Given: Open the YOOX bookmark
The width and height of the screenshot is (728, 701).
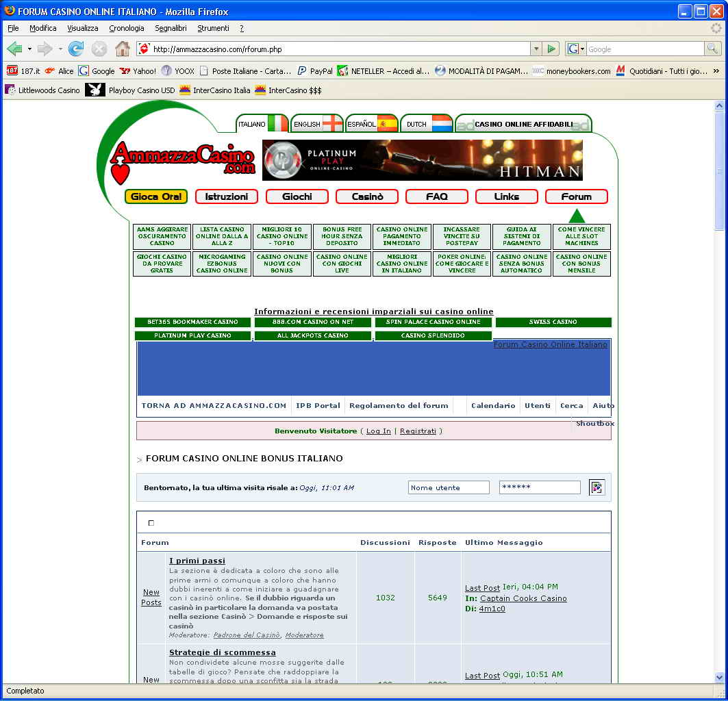Looking at the screenshot, I should point(178,71).
